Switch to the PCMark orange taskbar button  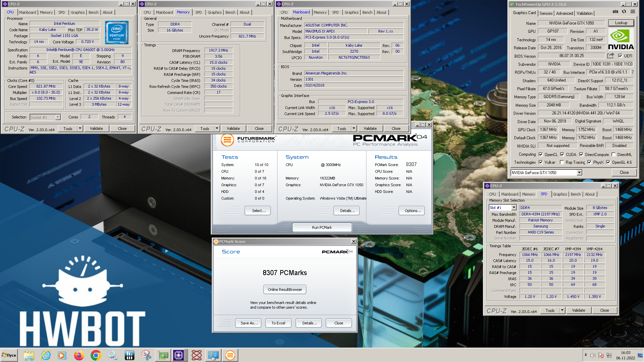tap(230, 355)
